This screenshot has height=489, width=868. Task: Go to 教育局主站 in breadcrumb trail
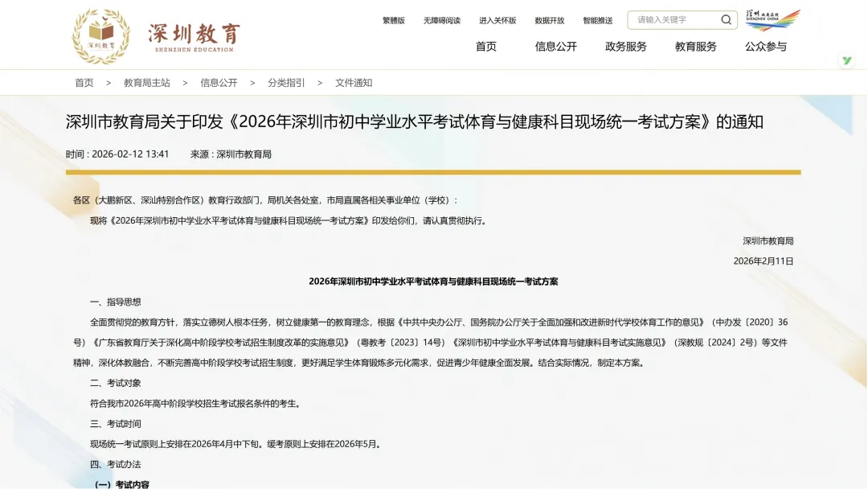(145, 82)
